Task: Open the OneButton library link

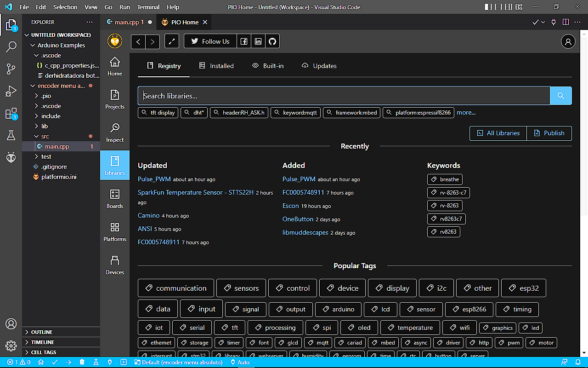Action: 298,219
